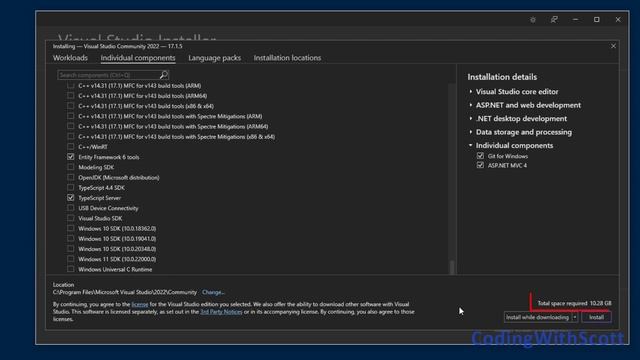Check Windows 10 SDK (10.0.18362.0)
The width and height of the screenshot is (640, 360).
(x=71, y=228)
